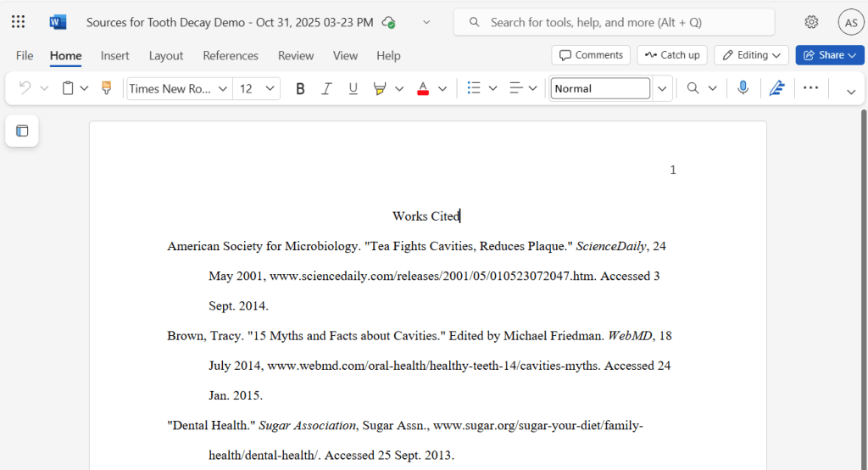Expand the styles gallery dropdown
The height and width of the screenshot is (470, 868).
coord(662,89)
